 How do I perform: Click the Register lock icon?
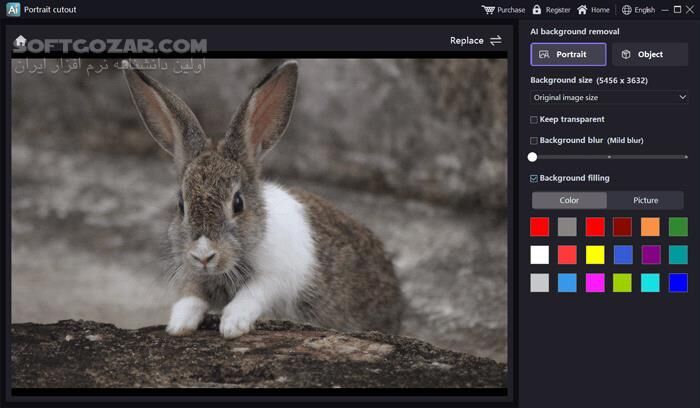tap(537, 10)
